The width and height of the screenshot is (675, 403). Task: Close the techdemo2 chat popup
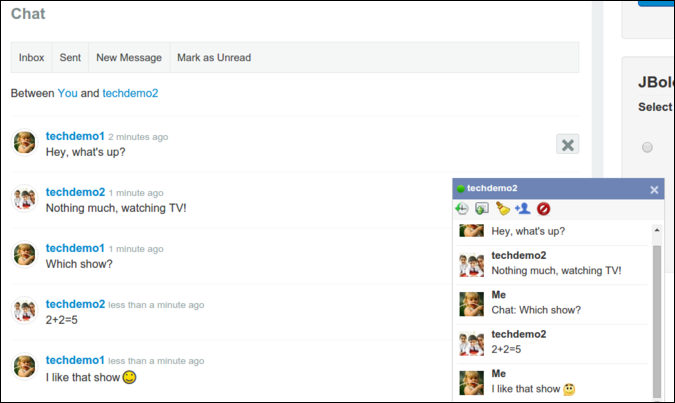click(x=654, y=189)
